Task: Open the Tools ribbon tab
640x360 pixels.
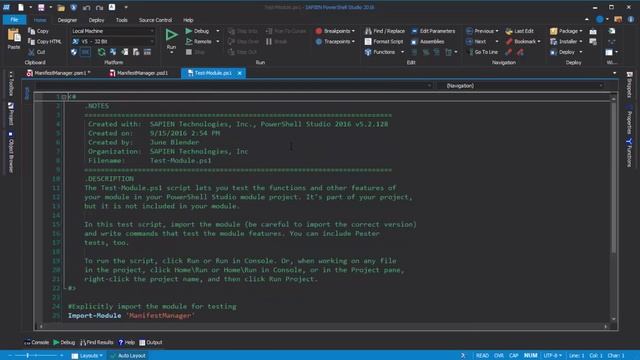Action: [x=122, y=20]
